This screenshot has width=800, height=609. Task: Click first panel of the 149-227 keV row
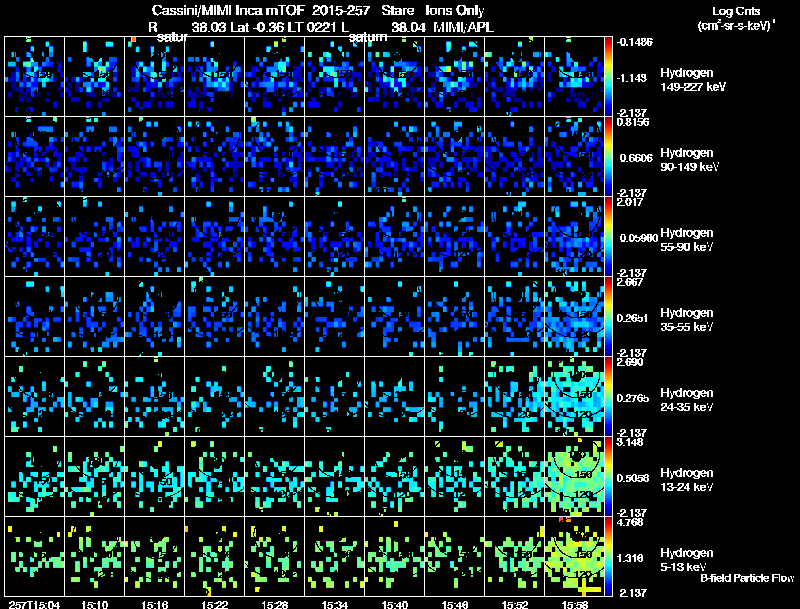coord(34,76)
